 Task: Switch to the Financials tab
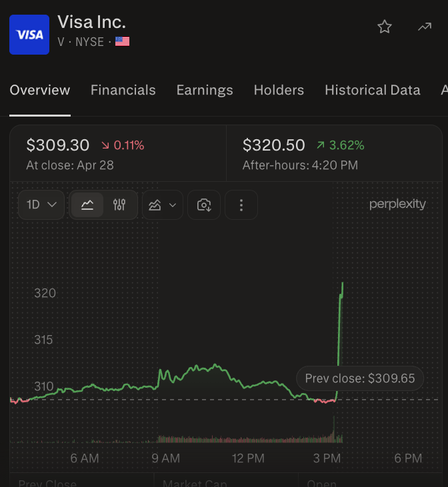coord(123,90)
